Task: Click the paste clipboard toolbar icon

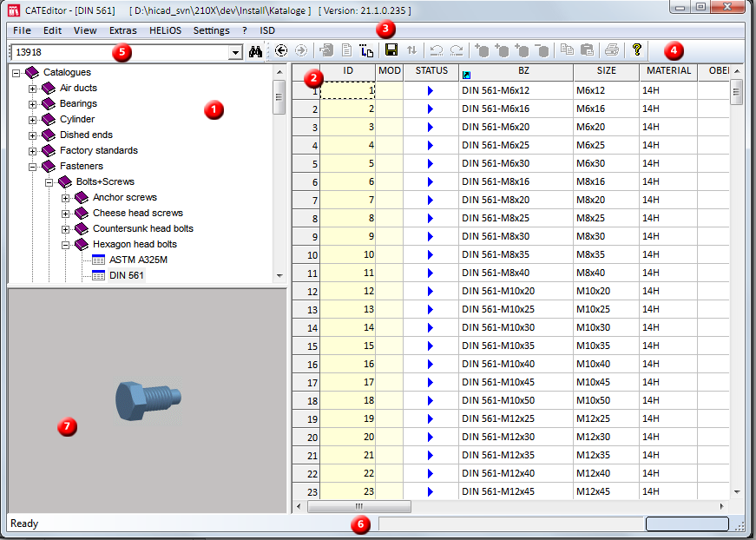Action: (x=587, y=51)
